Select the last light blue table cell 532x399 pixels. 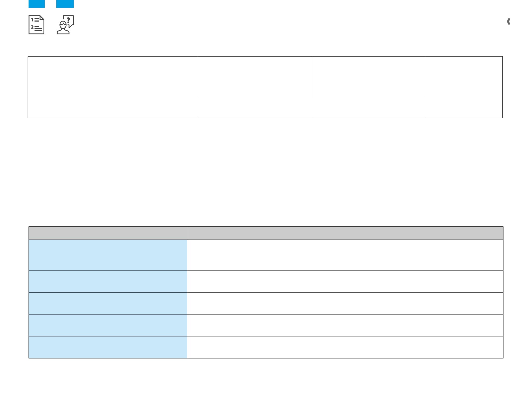108,347
